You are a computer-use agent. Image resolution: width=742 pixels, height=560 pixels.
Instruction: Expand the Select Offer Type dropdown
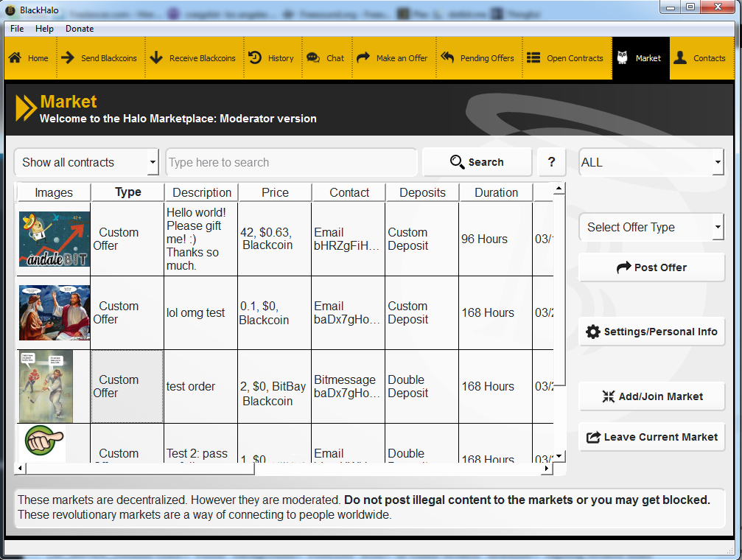[x=651, y=227]
